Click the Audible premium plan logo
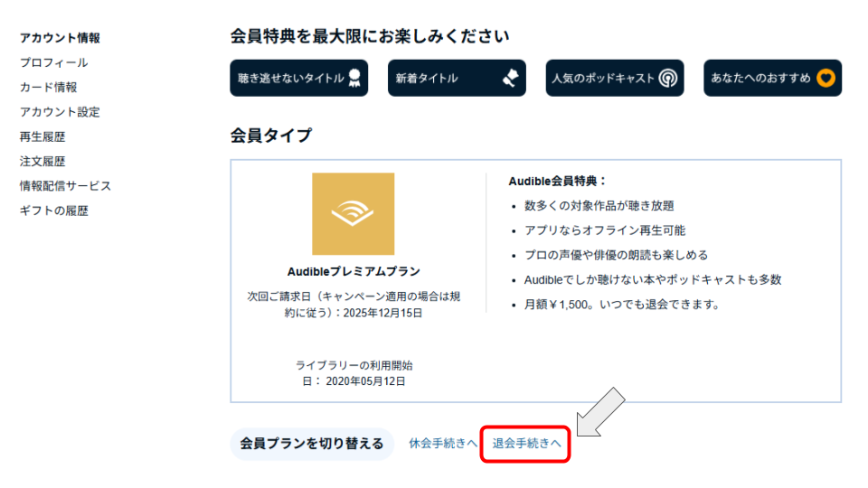The image size is (868, 488). (353, 213)
